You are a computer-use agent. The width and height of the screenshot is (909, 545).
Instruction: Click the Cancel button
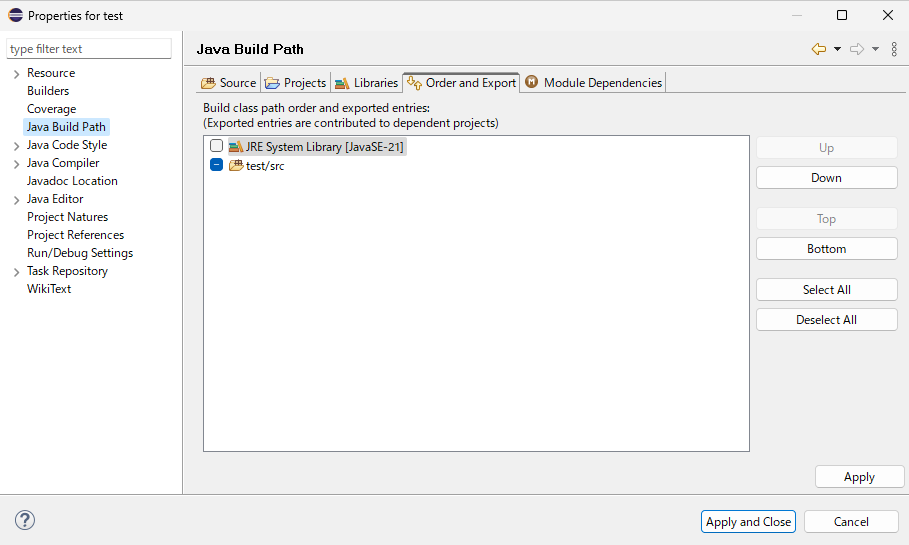tap(851, 522)
